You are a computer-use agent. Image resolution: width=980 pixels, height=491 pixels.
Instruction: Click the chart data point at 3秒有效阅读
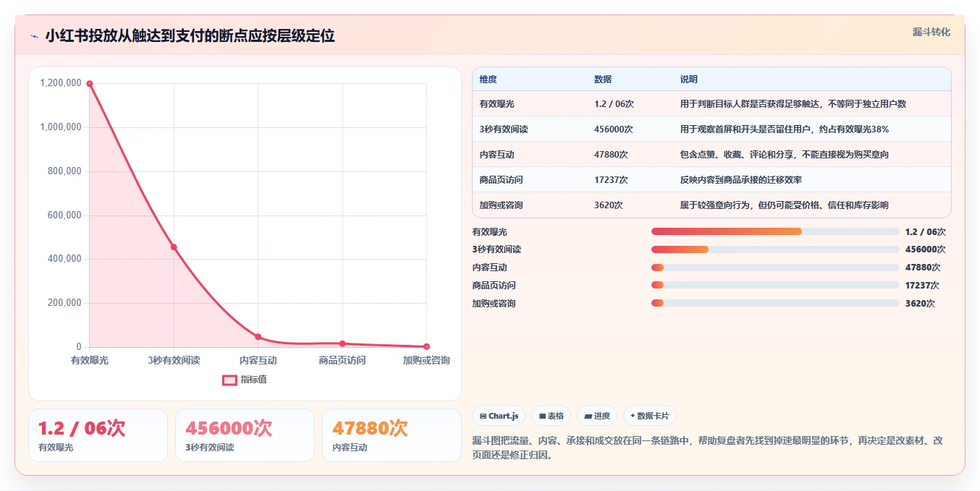coord(174,247)
